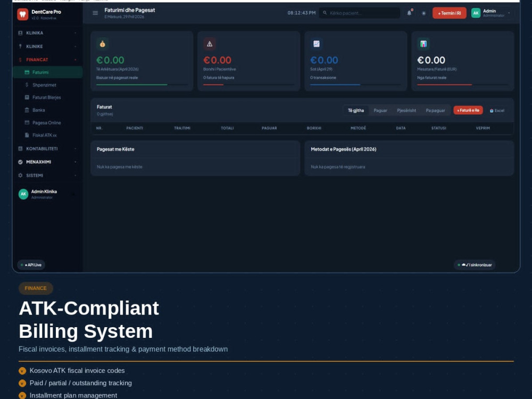This screenshot has height=399, width=532.
Task: Click 'Nuk ka pagesa me këste' text
Action: click(119, 167)
